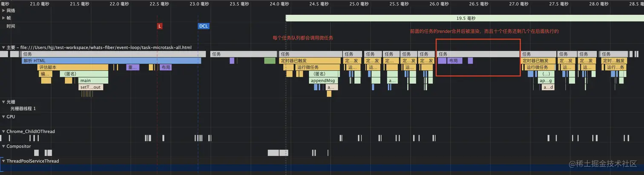Select the (…) block above ap…g
Image resolution: width=644 pixels, height=175 pixels.
tap(546, 74)
